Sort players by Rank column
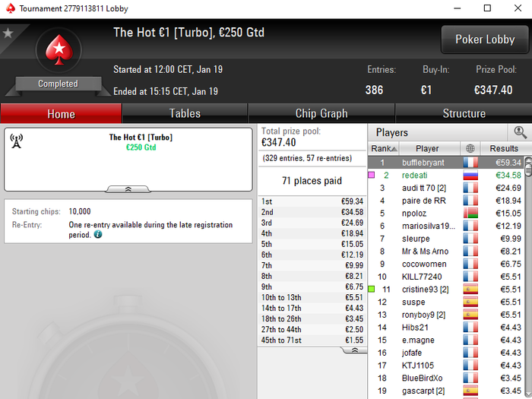532x399 pixels. 383,148
